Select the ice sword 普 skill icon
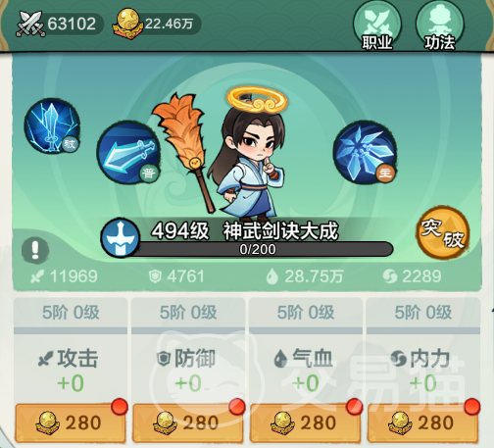The width and height of the screenshot is (494, 448). click(x=128, y=153)
